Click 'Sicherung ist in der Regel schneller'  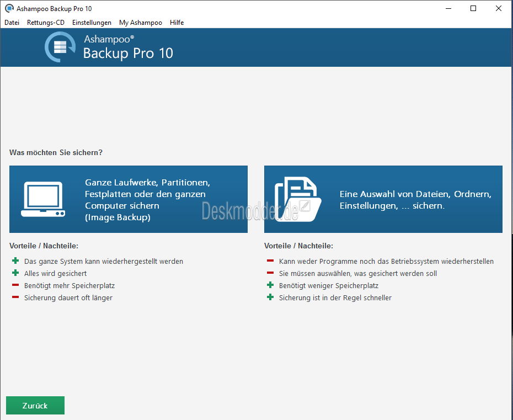point(335,297)
